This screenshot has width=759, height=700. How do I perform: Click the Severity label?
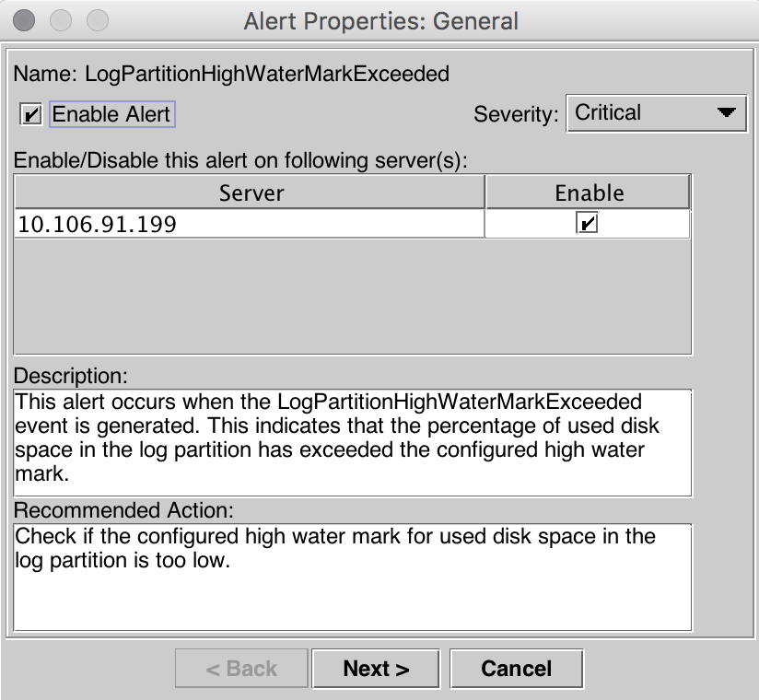[x=516, y=115]
